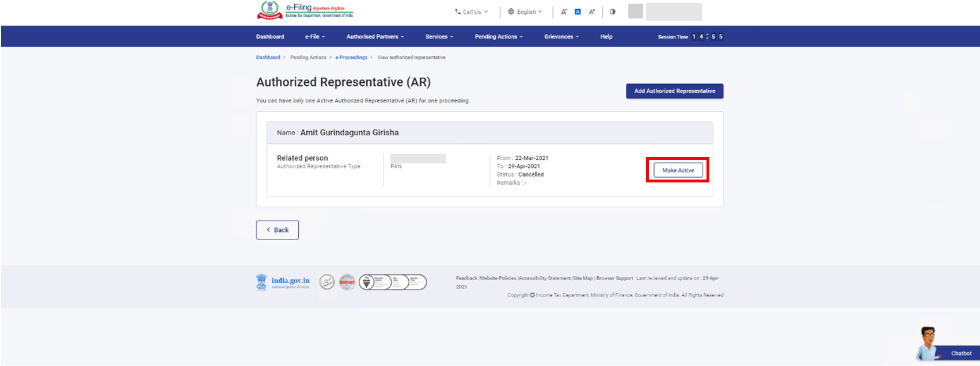Go to Help in navigation bar
The width and height of the screenshot is (980, 366).
pos(606,36)
